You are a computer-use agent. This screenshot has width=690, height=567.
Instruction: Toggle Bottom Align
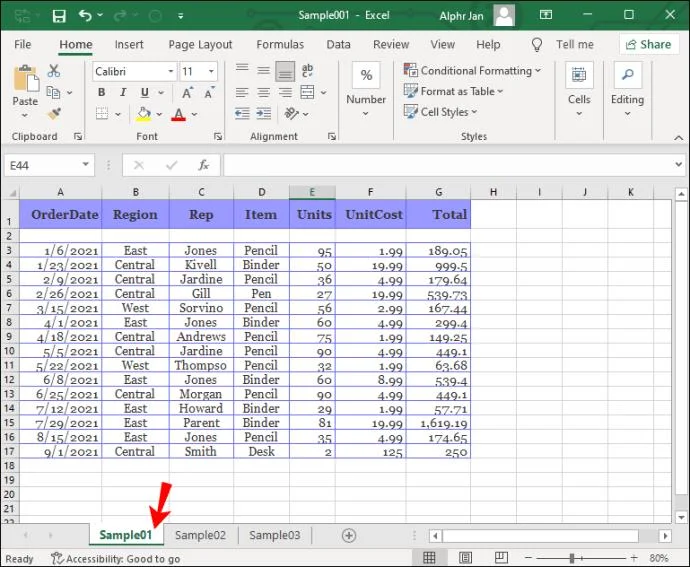285,71
